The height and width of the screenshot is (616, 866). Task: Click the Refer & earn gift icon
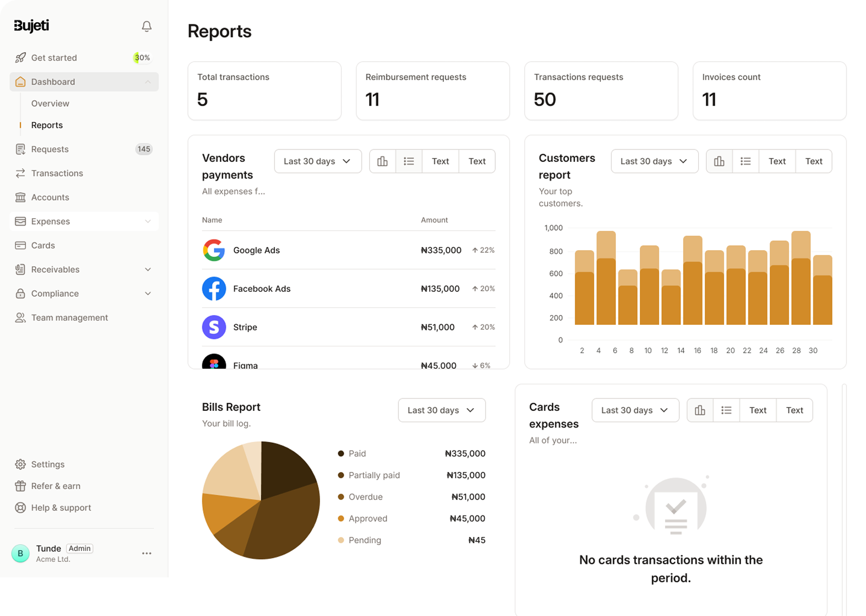[21, 486]
